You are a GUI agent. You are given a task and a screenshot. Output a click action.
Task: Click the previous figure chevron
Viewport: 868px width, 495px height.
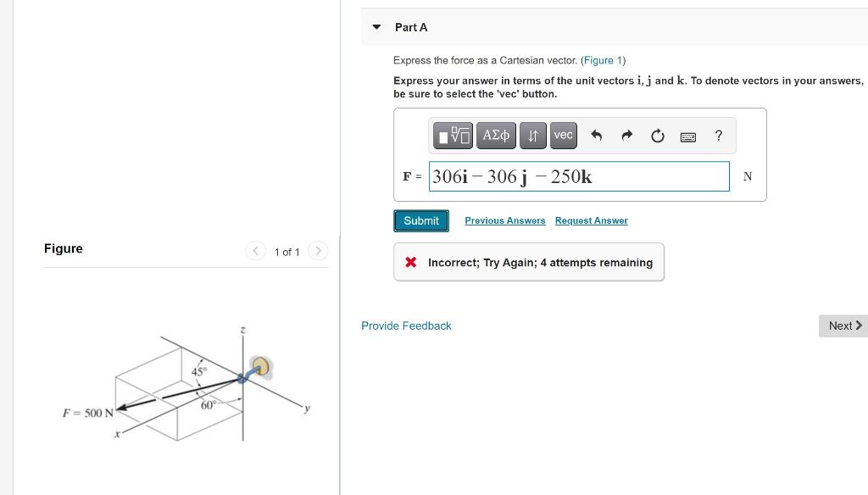click(x=256, y=251)
